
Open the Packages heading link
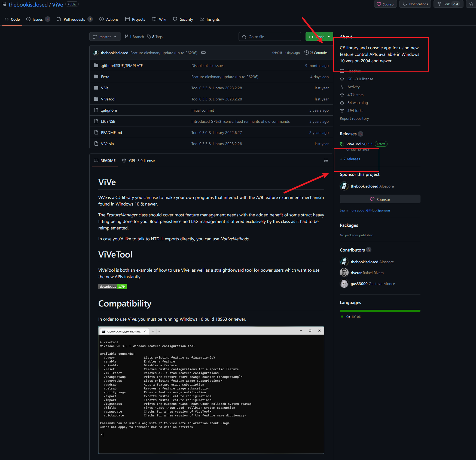click(x=349, y=225)
